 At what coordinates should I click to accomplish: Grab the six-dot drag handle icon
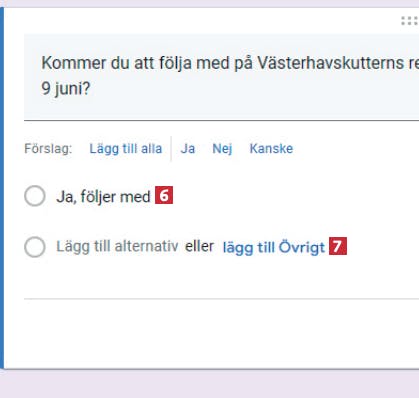(410, 21)
